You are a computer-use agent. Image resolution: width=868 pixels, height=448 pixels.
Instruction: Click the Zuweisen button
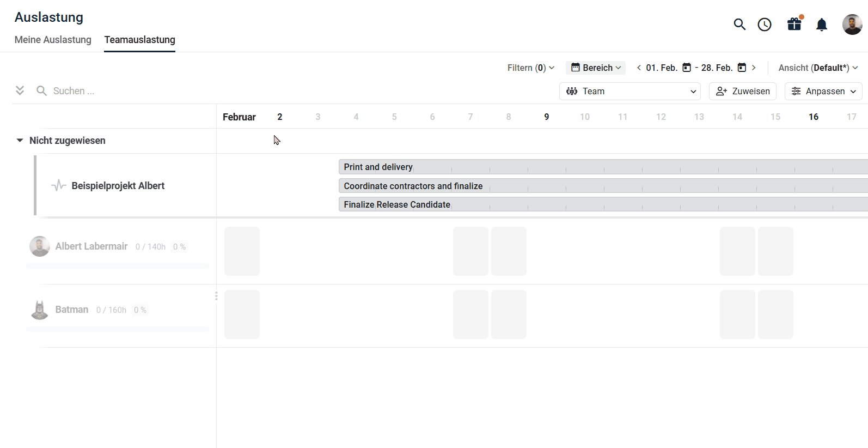743,92
